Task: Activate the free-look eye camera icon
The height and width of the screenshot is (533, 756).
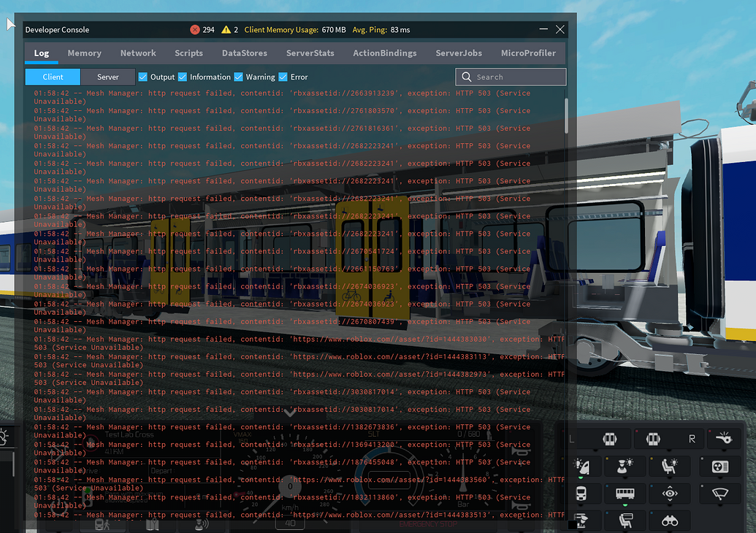Action: pyautogui.click(x=670, y=494)
